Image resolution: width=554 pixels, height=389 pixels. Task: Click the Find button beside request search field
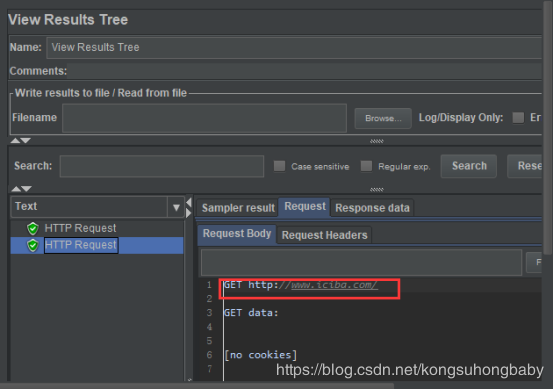[x=534, y=262]
